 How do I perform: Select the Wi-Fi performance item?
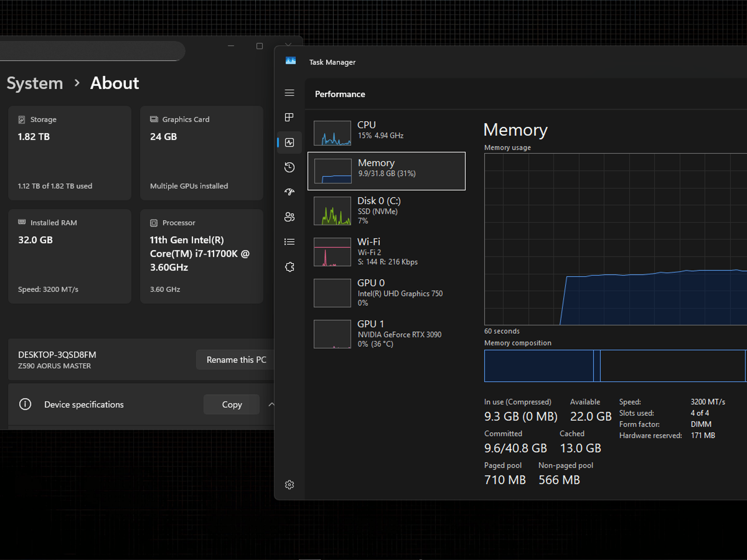(x=387, y=252)
